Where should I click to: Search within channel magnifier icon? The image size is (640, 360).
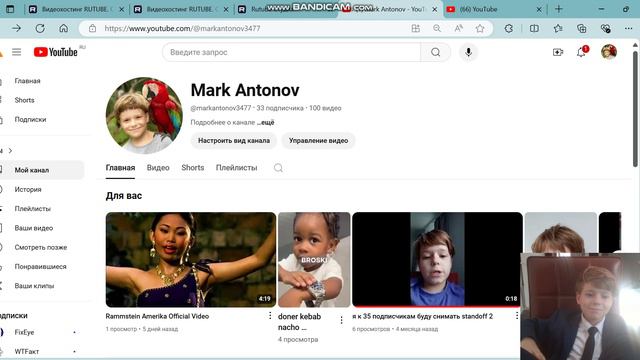pos(278,168)
